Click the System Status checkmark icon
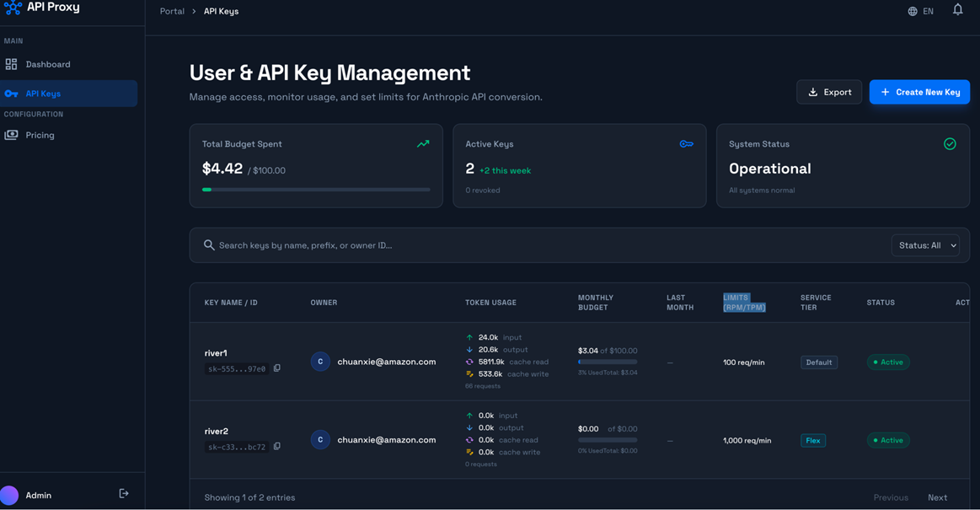 950,144
